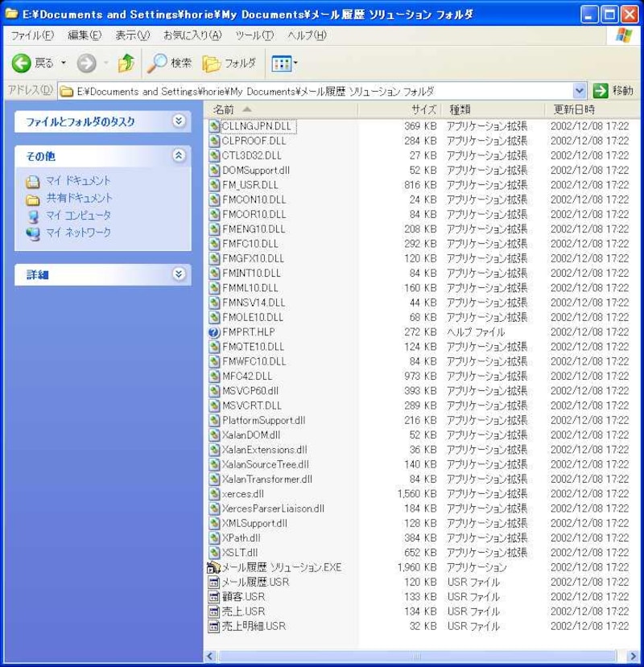Click horizontal scrollbar right arrow
Screen dimensions: 644x667
pos(633,657)
